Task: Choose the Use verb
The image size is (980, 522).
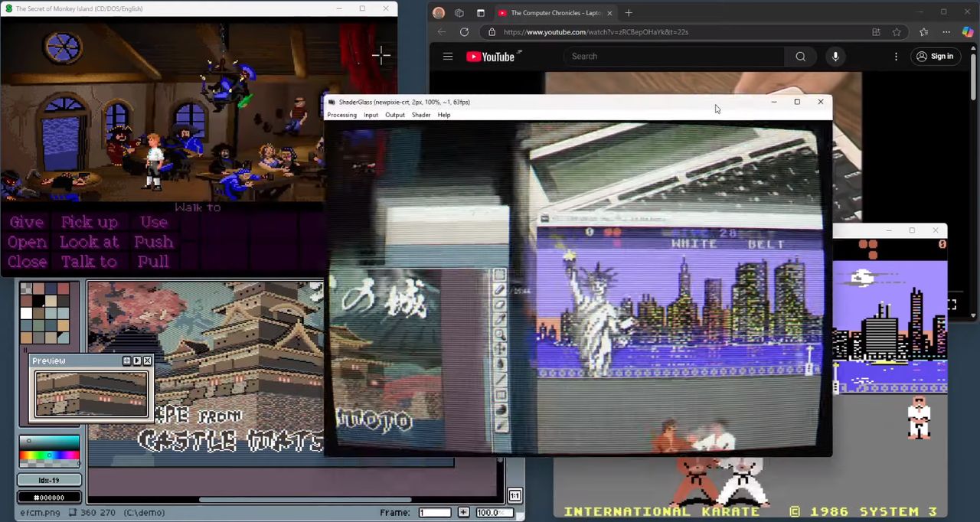Action: (x=154, y=222)
